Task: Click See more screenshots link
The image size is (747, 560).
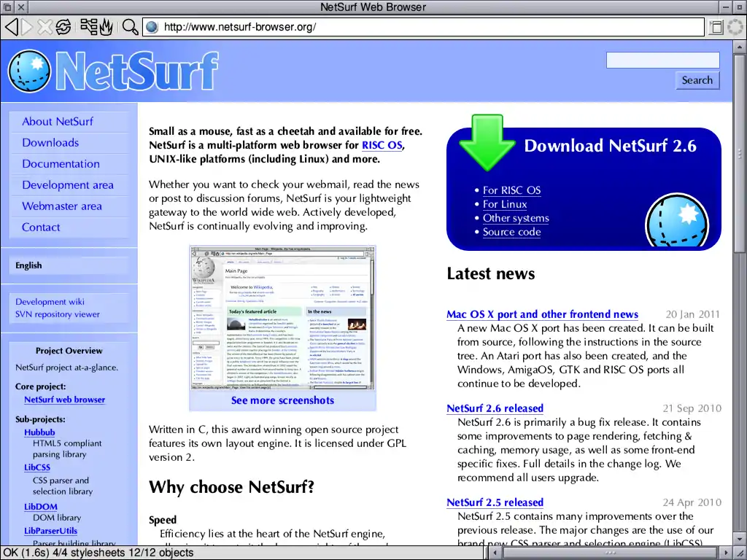Action: 282,400
